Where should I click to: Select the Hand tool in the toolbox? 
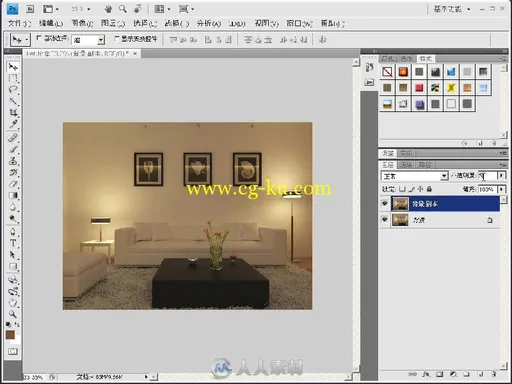13,303
